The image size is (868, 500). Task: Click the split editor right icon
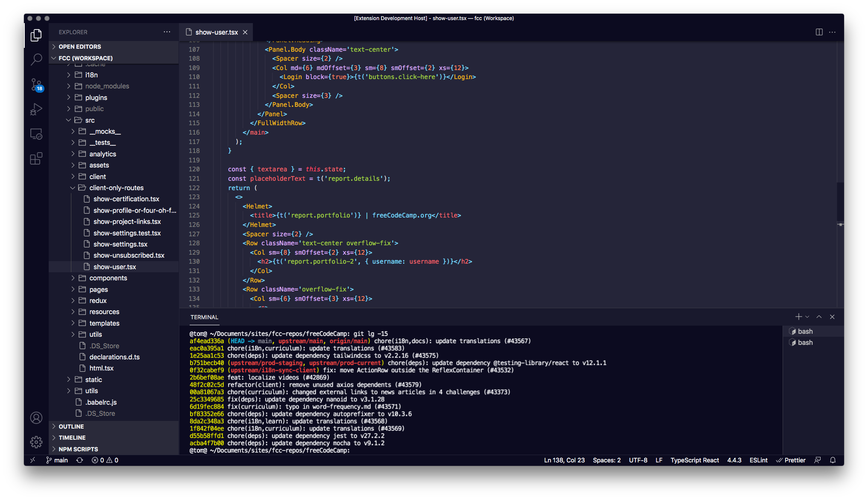(819, 32)
